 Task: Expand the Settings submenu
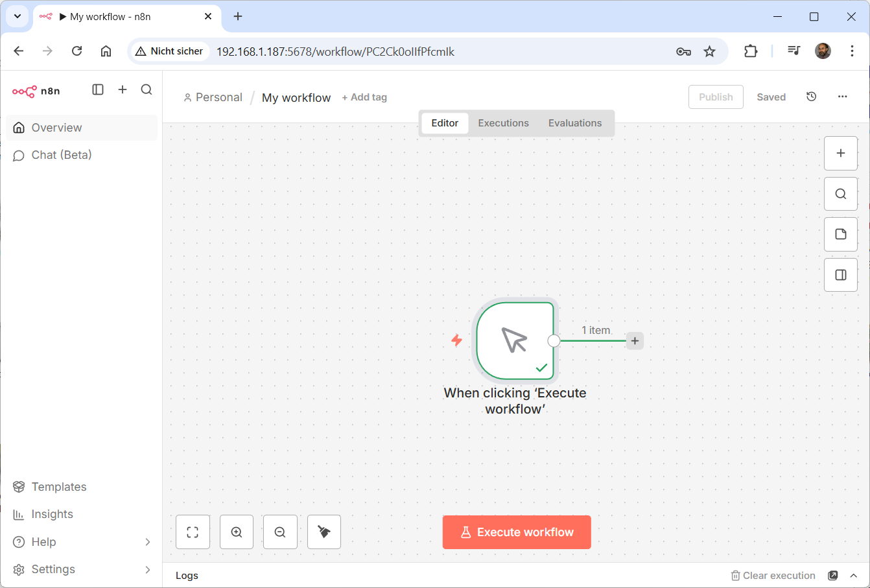pyautogui.click(x=148, y=569)
